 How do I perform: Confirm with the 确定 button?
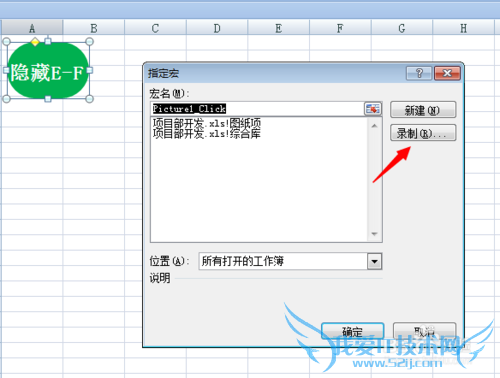pyautogui.click(x=353, y=331)
